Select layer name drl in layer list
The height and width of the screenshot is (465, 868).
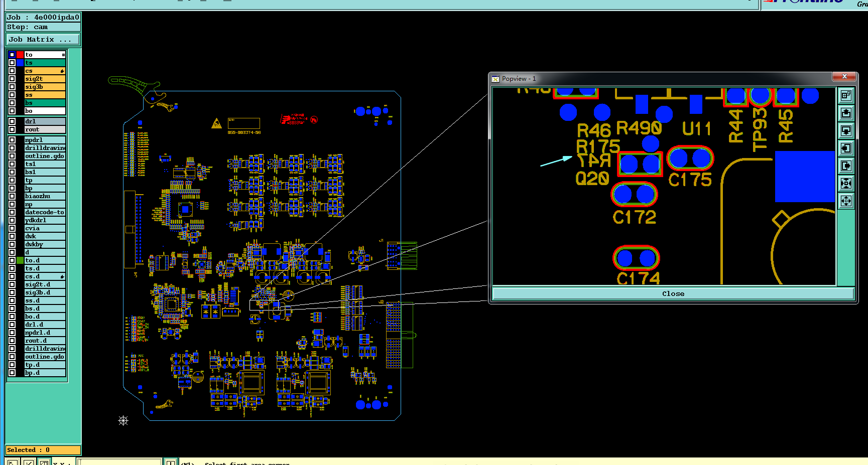[45, 121]
